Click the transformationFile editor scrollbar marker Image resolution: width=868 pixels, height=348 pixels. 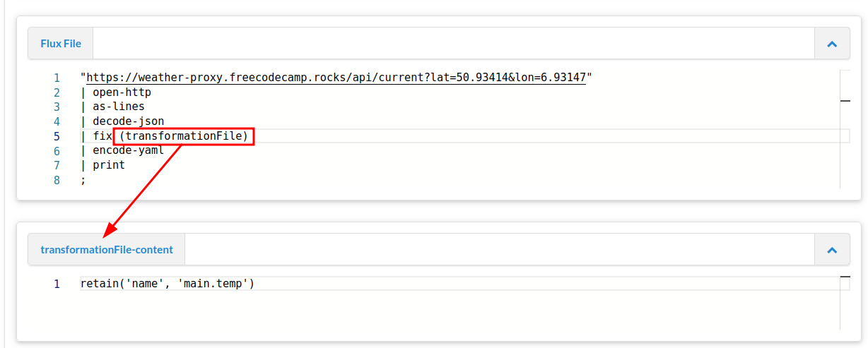845,277
